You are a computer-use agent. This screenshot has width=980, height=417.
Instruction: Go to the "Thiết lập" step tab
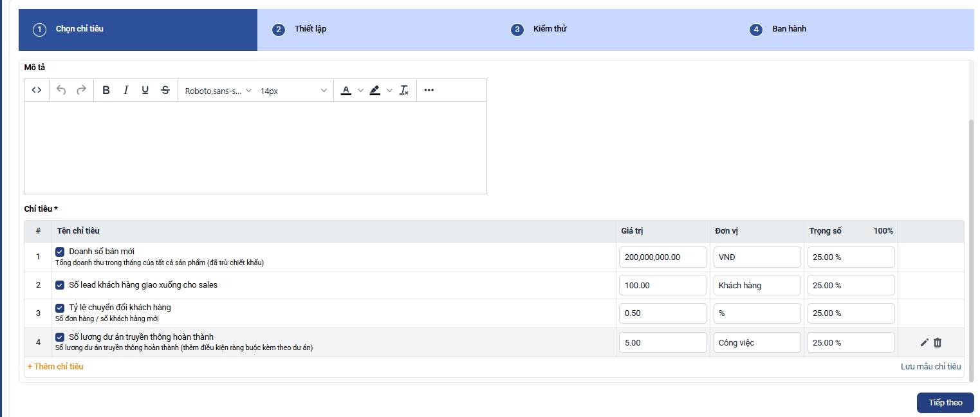(310, 29)
